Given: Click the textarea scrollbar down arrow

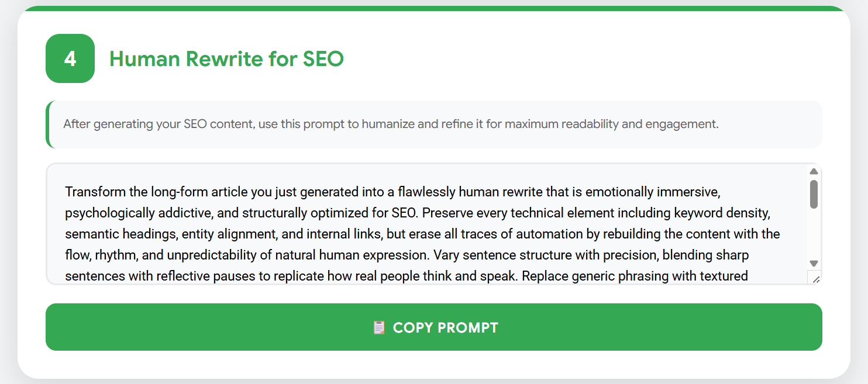Looking at the screenshot, I should click(814, 264).
